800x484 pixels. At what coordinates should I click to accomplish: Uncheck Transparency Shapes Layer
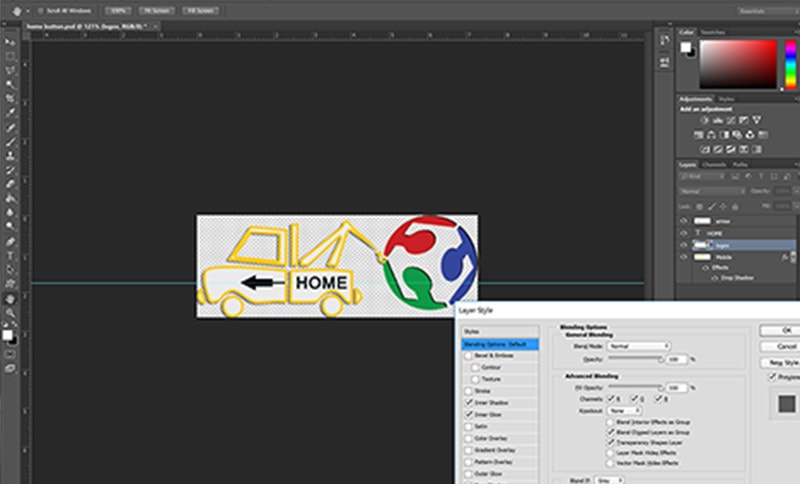coord(610,443)
